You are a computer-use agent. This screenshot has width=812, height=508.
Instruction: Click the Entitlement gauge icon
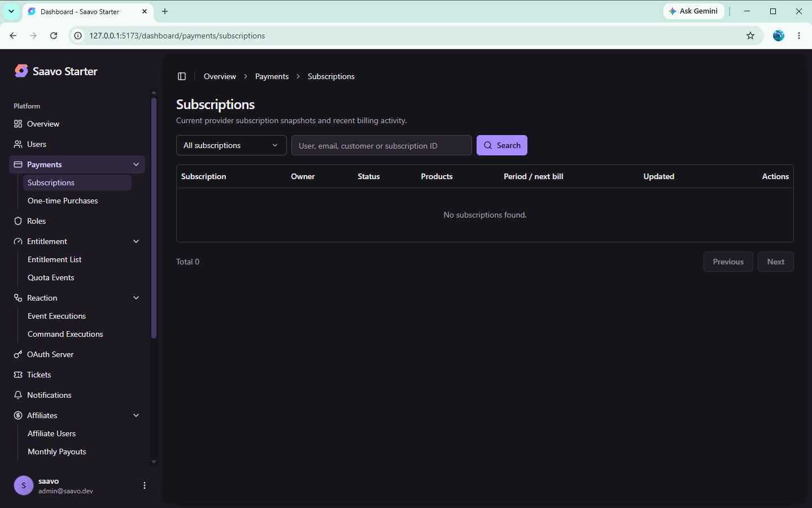click(18, 241)
